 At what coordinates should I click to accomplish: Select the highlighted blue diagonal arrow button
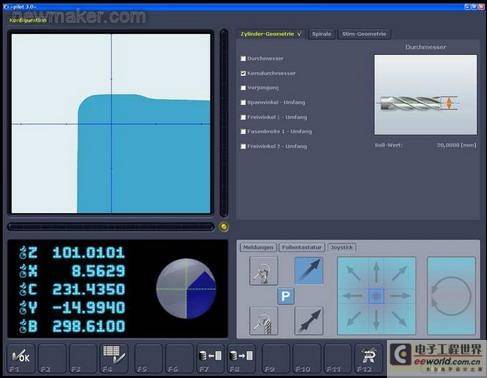[309, 270]
